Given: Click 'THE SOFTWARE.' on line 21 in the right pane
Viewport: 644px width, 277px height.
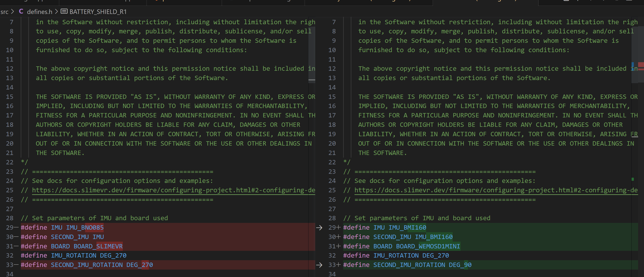Looking at the screenshot, I should point(382,153).
